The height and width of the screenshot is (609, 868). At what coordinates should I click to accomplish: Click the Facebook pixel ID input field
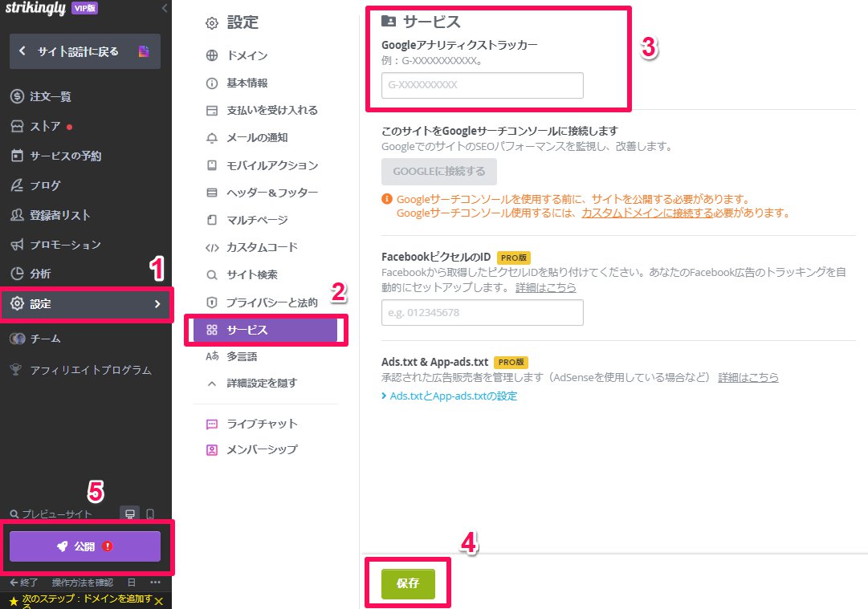tap(482, 312)
